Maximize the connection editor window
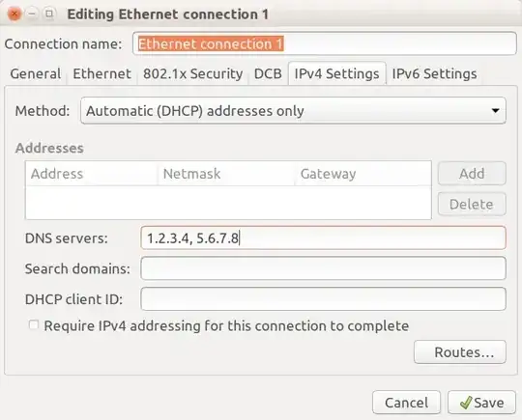The width and height of the screenshot is (522, 420). point(49,14)
